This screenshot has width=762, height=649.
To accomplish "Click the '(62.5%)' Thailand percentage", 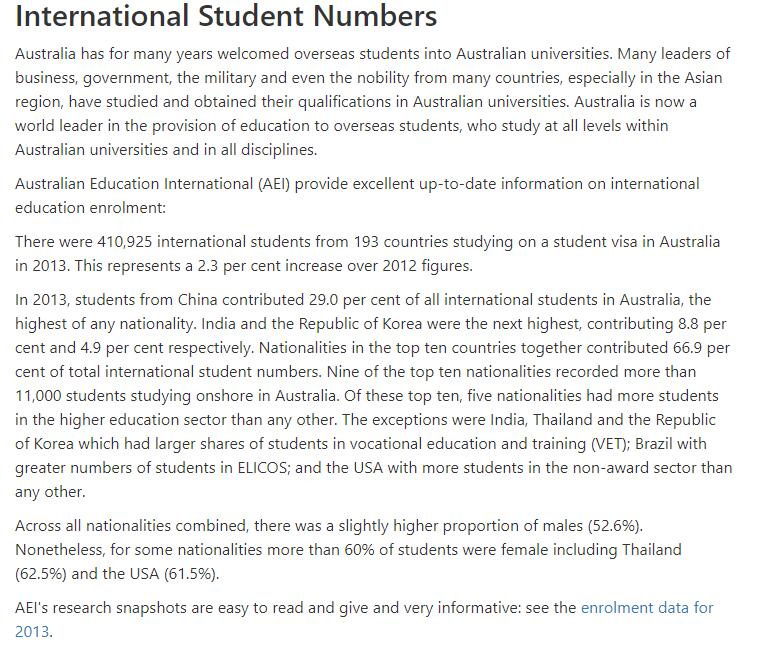I will (x=38, y=574).
